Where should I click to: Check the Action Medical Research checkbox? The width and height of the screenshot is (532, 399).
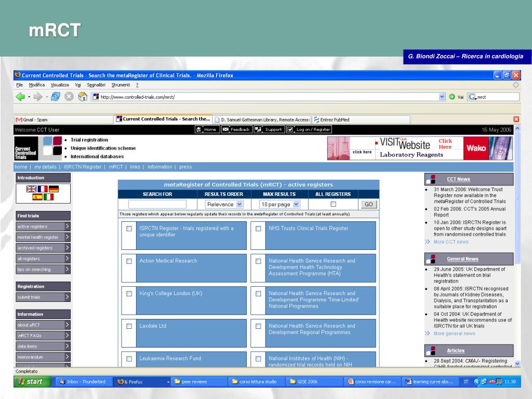coord(129,261)
